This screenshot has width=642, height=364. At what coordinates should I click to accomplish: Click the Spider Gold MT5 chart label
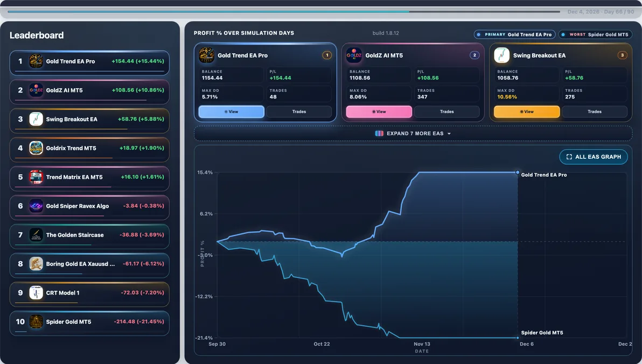(542, 333)
